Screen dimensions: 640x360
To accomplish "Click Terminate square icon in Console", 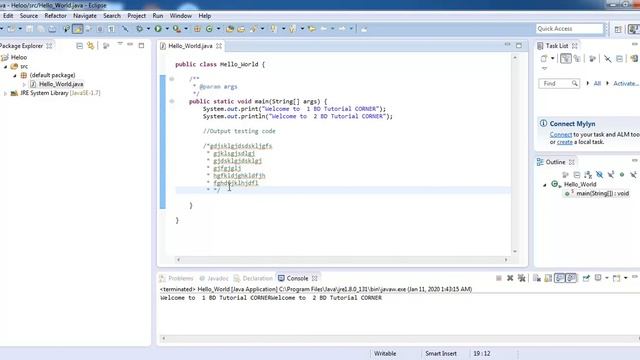I will click(499, 278).
